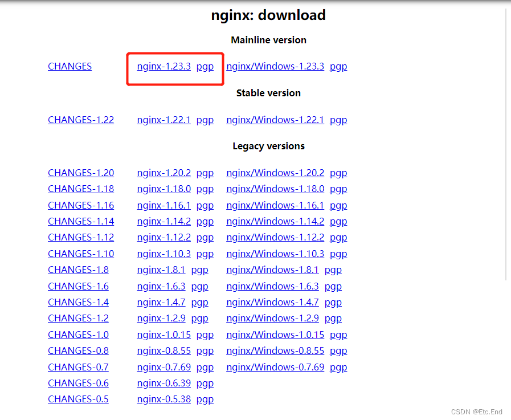Open pgp signature beside nginx-1.10.3 source
The height and width of the screenshot is (420, 511).
205,255
